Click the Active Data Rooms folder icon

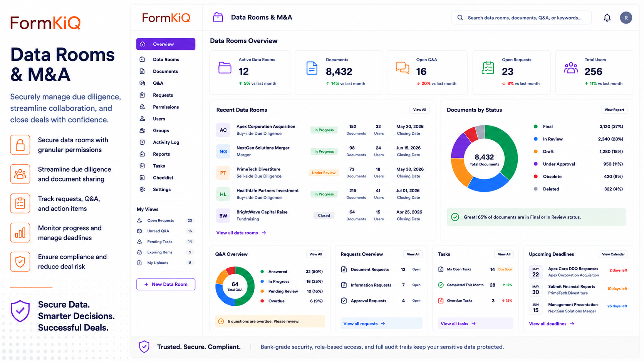click(x=225, y=68)
